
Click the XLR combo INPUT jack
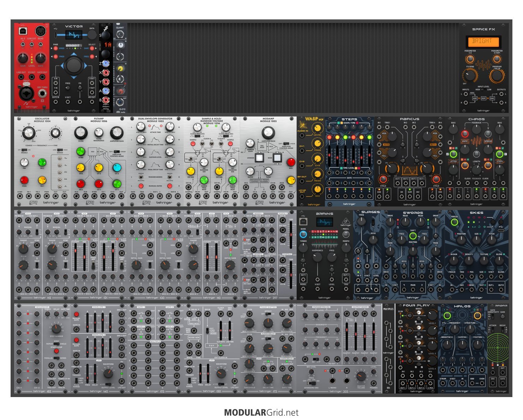[x=26, y=93]
